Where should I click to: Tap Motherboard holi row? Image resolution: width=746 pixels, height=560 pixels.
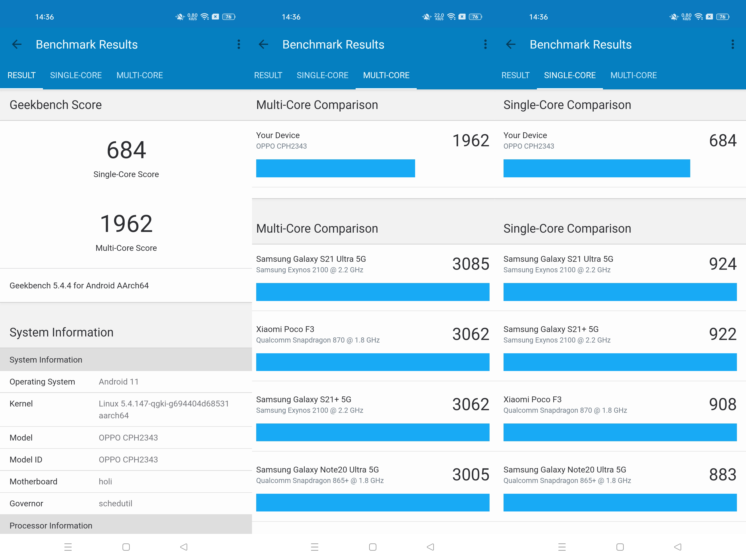(126, 481)
